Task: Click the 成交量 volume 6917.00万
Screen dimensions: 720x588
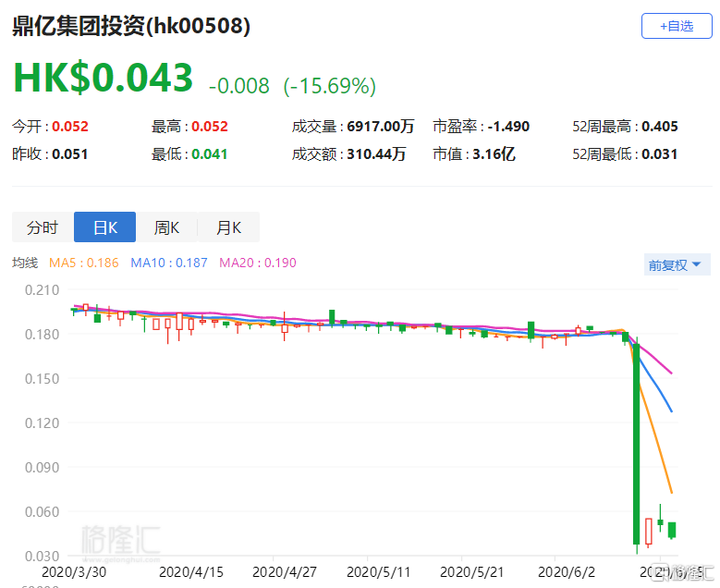Action: coord(381,127)
